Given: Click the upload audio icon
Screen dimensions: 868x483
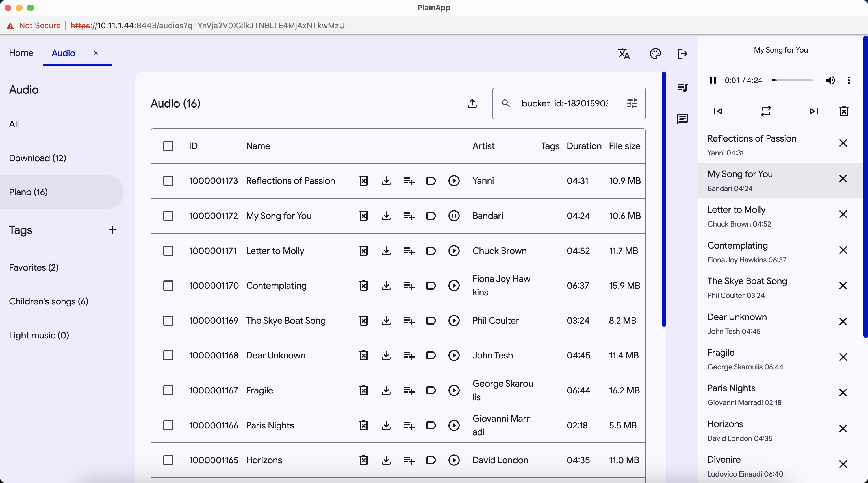Looking at the screenshot, I should (x=472, y=103).
